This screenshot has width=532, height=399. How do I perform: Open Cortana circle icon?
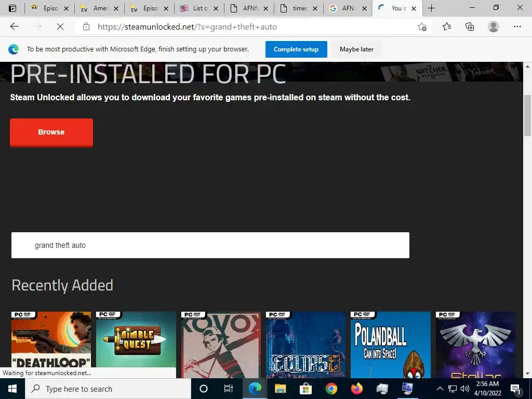204,389
